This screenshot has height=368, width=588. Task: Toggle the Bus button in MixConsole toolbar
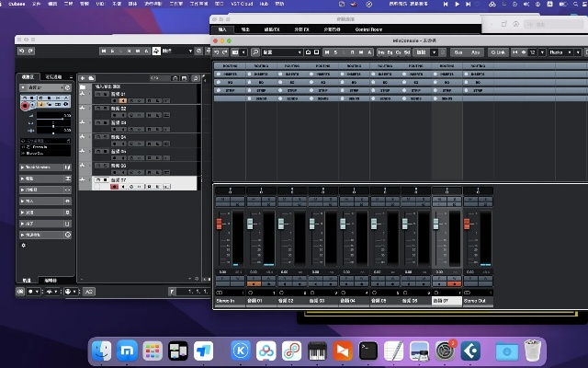pos(457,52)
